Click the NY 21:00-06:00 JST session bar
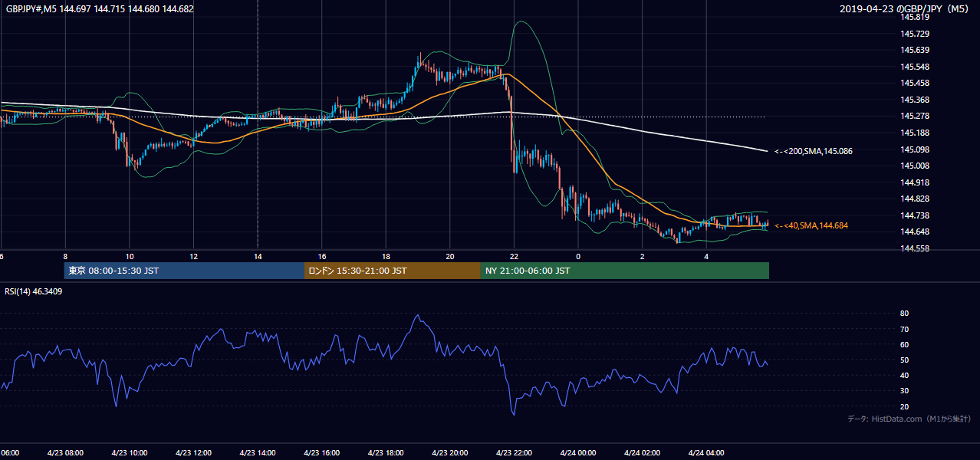The height and width of the screenshot is (460, 980). (x=625, y=271)
